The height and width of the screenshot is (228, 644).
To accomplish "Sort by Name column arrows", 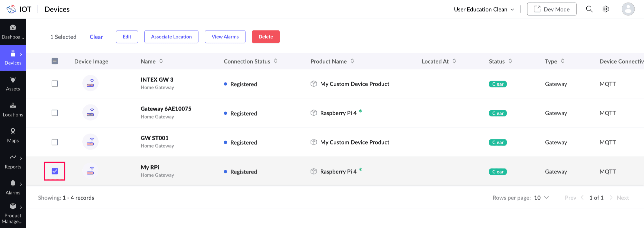I will (x=161, y=61).
